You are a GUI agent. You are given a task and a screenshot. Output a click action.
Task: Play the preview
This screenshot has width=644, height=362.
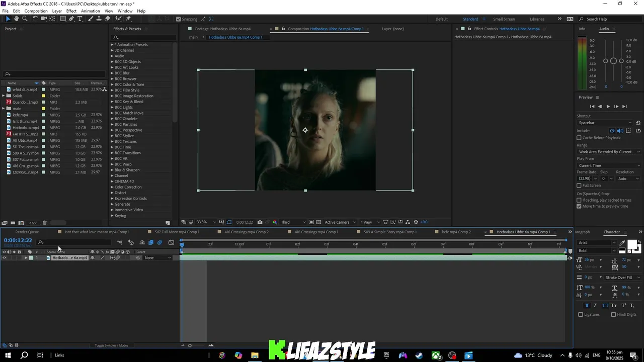pos(608,107)
